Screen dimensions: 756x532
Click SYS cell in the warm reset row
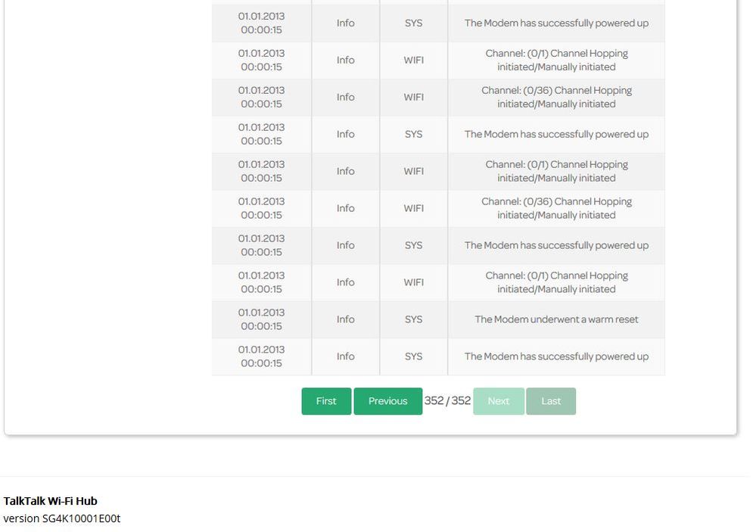[413, 319]
